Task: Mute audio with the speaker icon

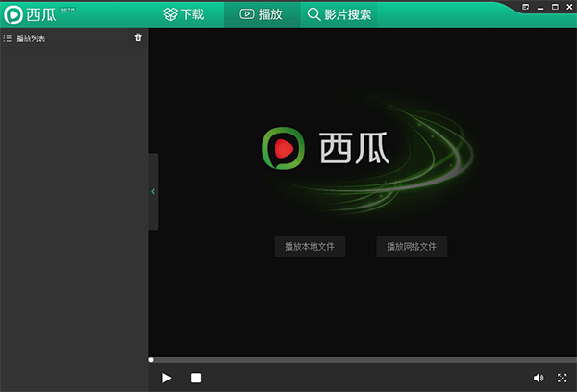Action: 539,378
